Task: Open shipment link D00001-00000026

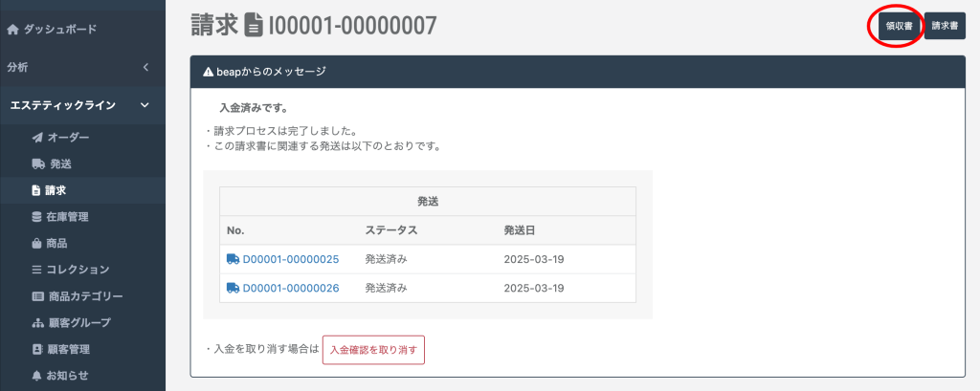Action: [x=290, y=288]
